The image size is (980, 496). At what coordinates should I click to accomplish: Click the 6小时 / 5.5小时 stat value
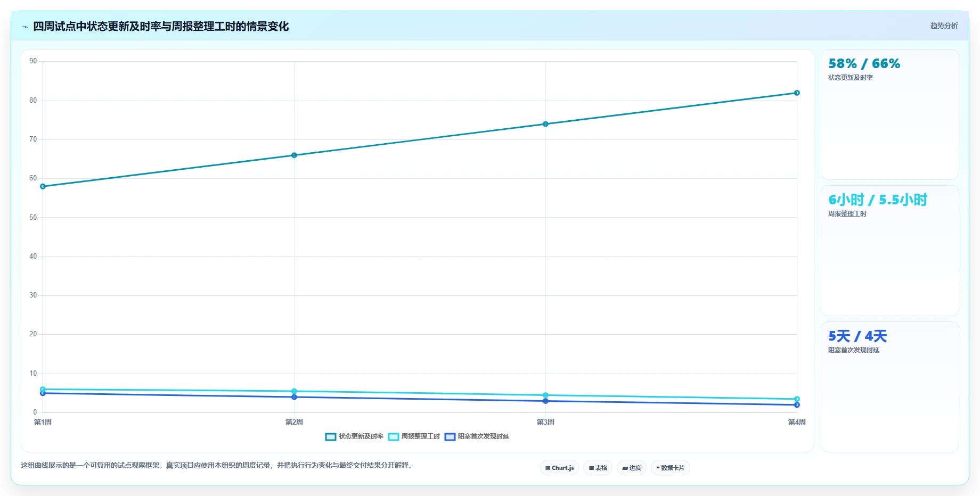[x=878, y=200]
